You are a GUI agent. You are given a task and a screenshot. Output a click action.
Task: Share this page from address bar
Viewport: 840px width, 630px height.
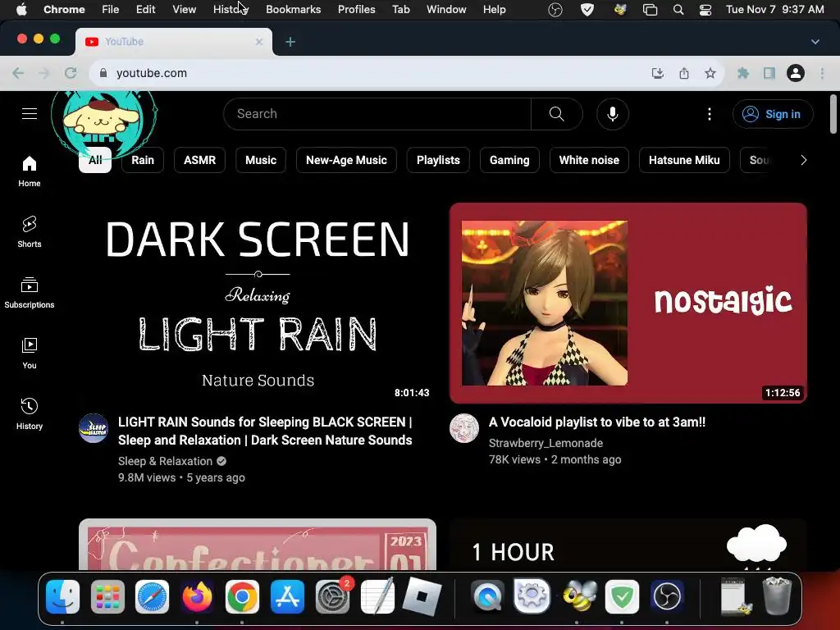coord(684,73)
